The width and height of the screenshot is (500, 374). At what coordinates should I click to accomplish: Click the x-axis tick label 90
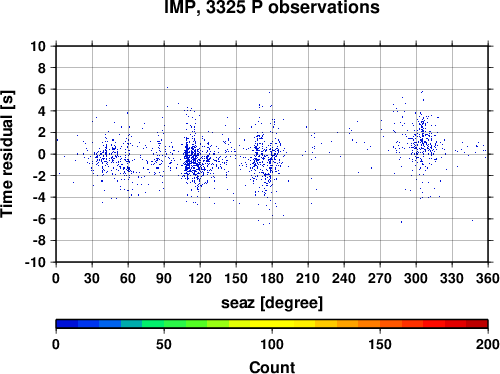[x=164, y=278]
